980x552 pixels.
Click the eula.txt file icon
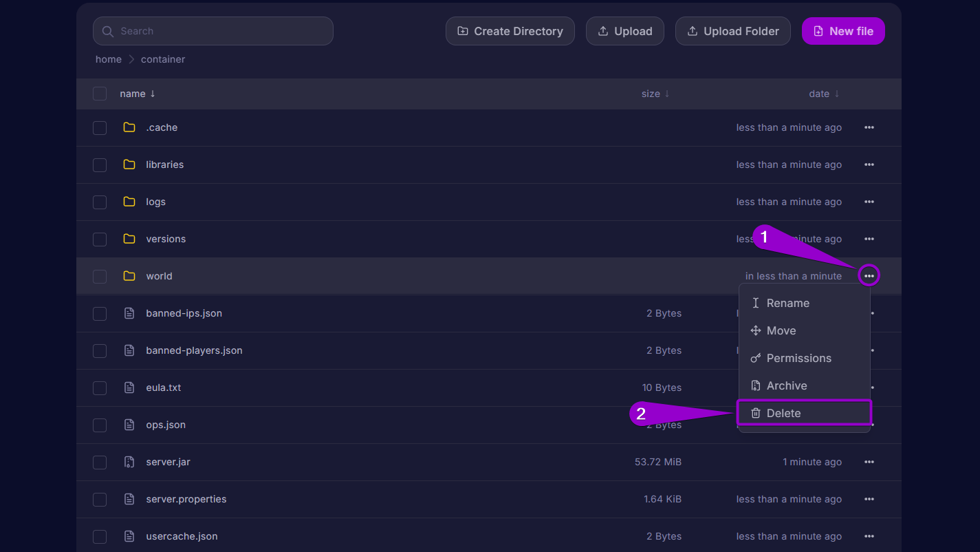pyautogui.click(x=129, y=388)
